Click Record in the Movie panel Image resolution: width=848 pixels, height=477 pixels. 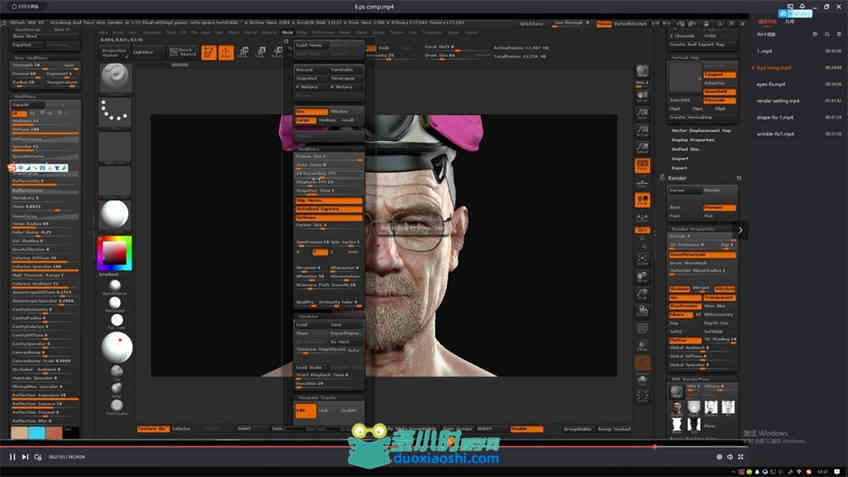[311, 70]
